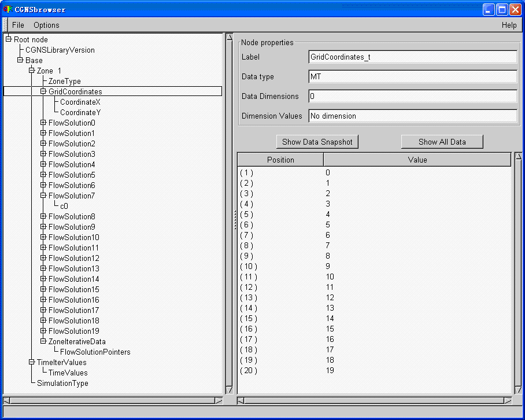Expand the FlowSolution0 node
Viewport: 525px width, 420px height.
click(43, 123)
